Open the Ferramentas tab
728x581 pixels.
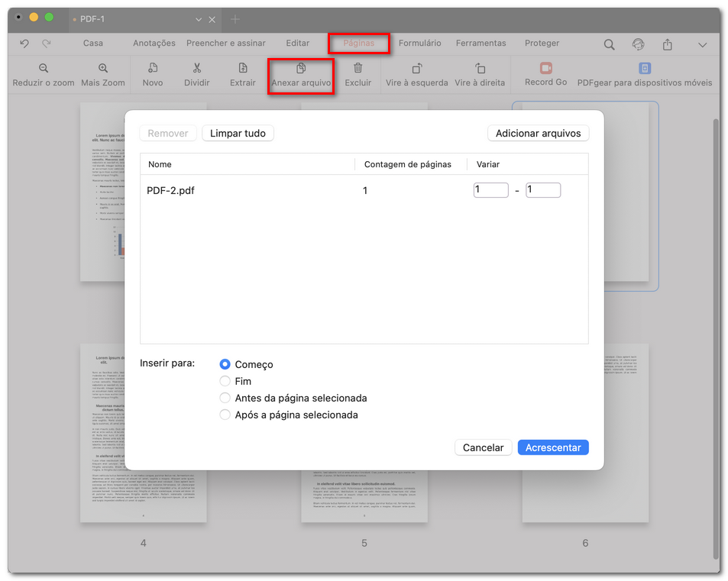[480, 44]
